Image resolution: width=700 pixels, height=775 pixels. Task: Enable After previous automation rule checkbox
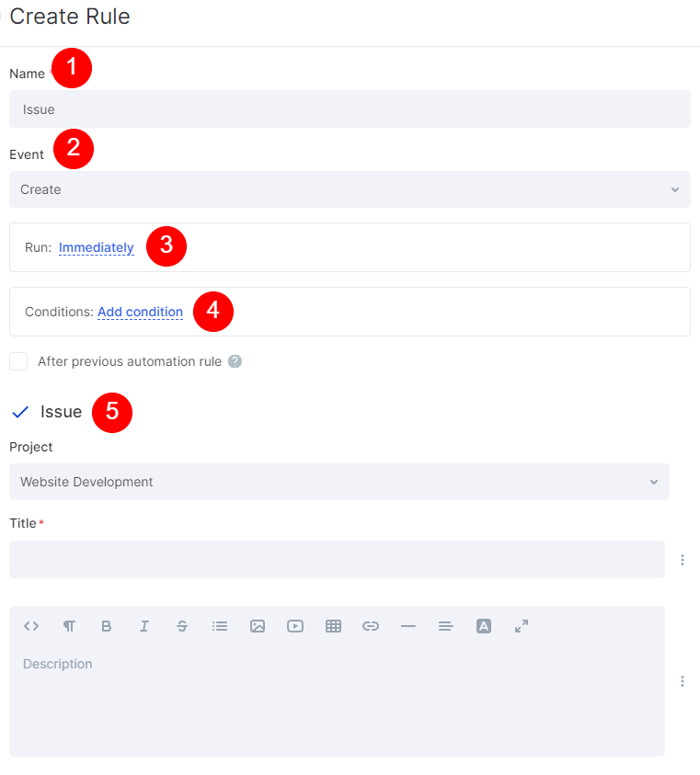coord(18,361)
